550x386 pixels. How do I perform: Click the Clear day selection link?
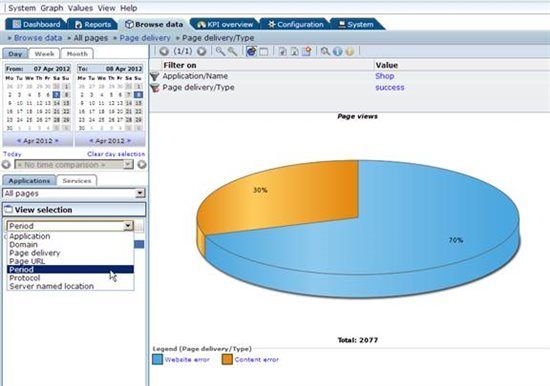pos(116,154)
